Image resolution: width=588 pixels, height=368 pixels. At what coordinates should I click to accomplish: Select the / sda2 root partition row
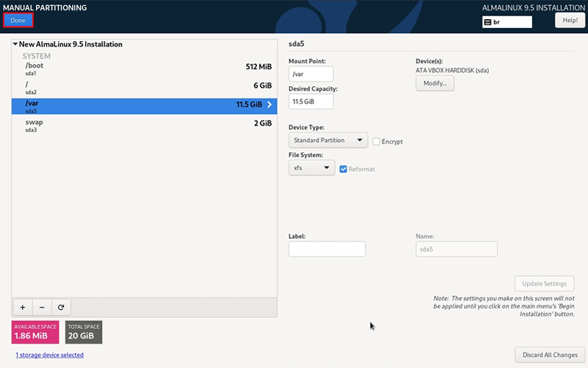click(144, 88)
